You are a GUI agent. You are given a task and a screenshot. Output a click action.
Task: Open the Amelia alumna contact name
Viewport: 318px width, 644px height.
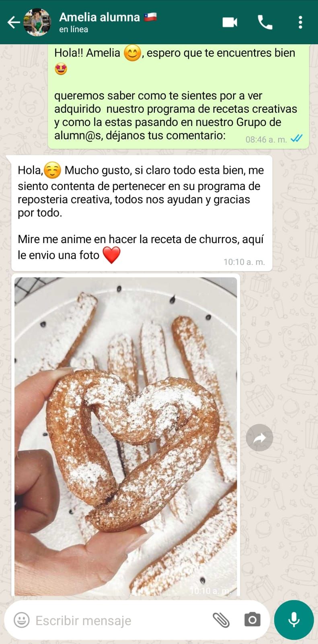(x=99, y=17)
